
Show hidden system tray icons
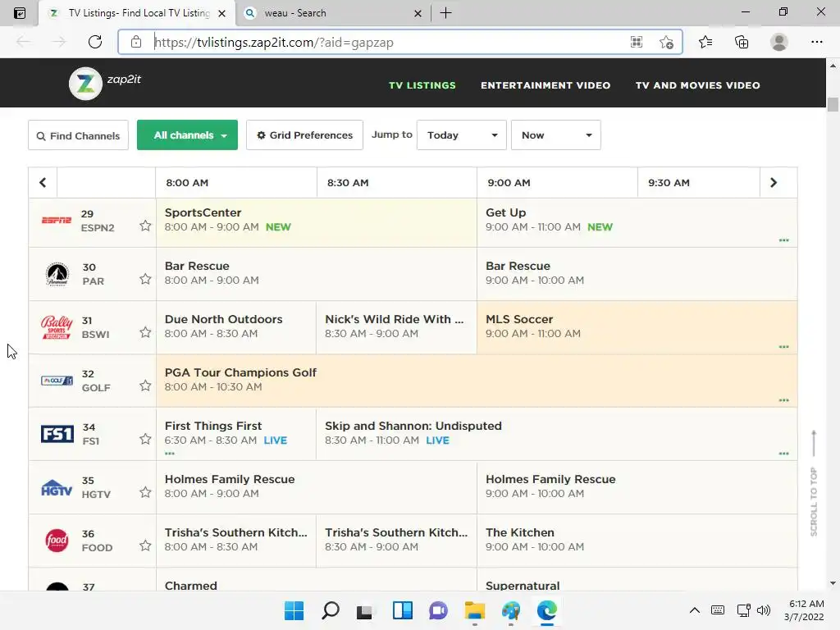click(694, 610)
